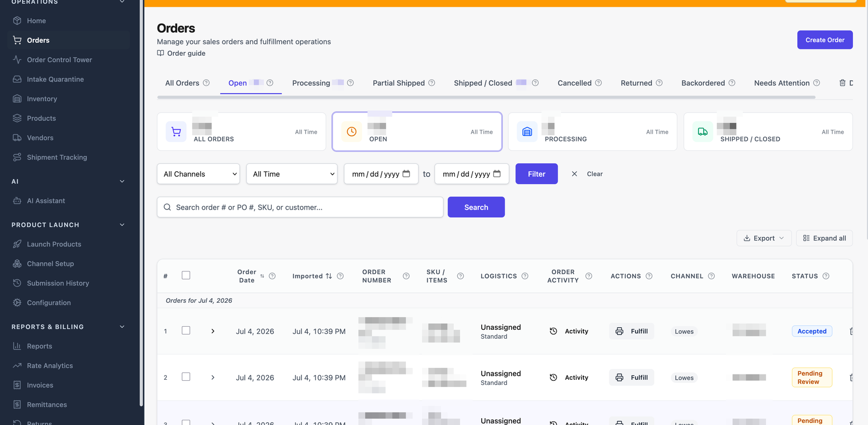Viewport: 868px width, 425px height.
Task: Open Activity history for row 1
Action: coord(569,331)
